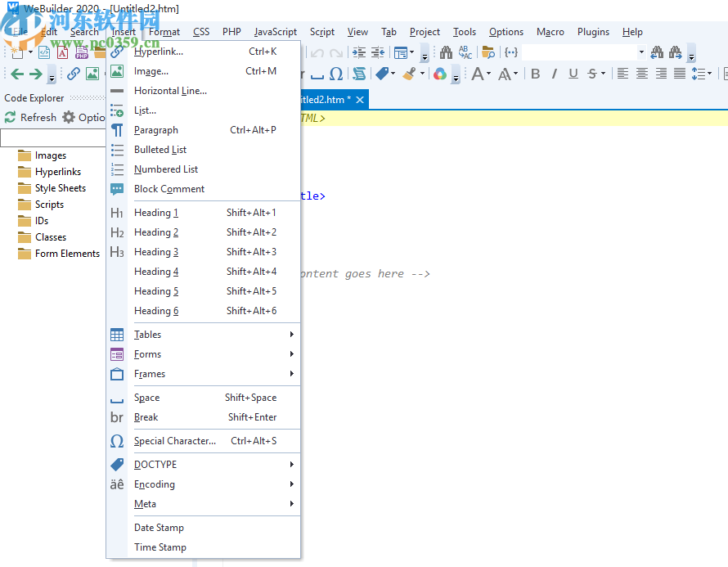
Task: Apply underline formatting
Action: coord(573,74)
